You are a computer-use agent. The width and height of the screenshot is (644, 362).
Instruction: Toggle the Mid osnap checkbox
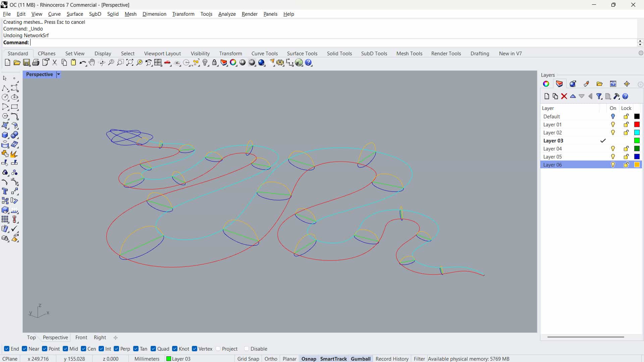click(x=65, y=349)
